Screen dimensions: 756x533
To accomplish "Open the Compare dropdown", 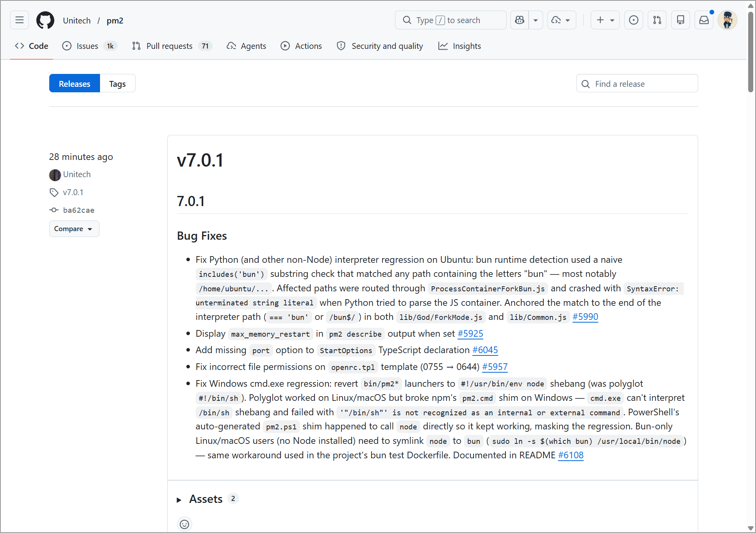I will pos(74,229).
